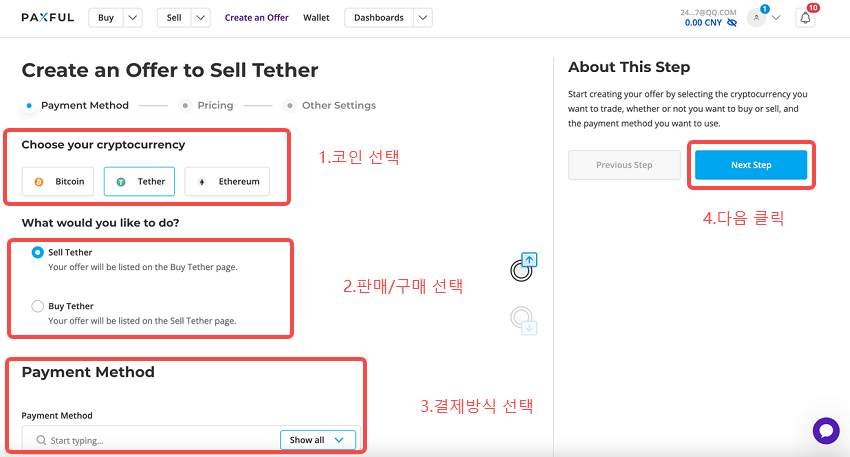Open the live chat bubble icon
The width and height of the screenshot is (850, 457).
coord(826,431)
